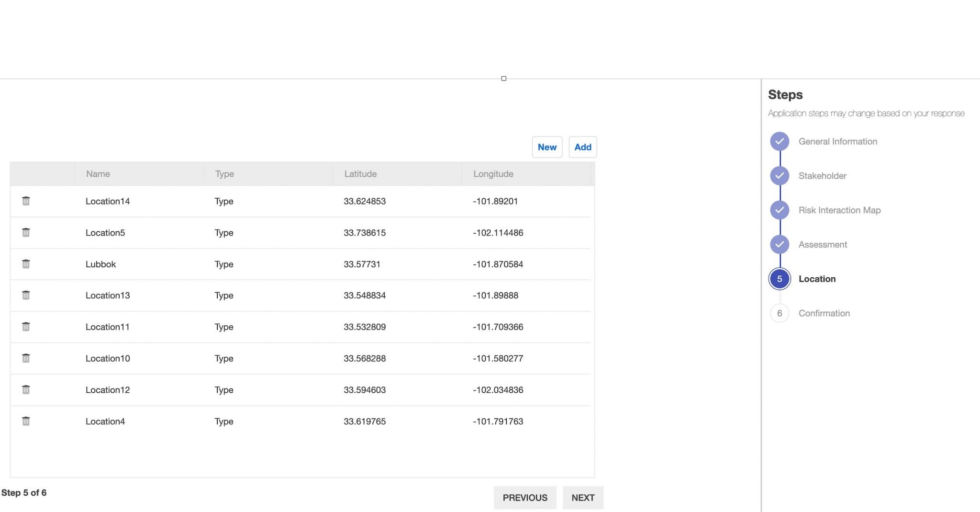Open the Assessment step
The width and height of the screenshot is (980, 512).
pyautogui.click(x=823, y=244)
